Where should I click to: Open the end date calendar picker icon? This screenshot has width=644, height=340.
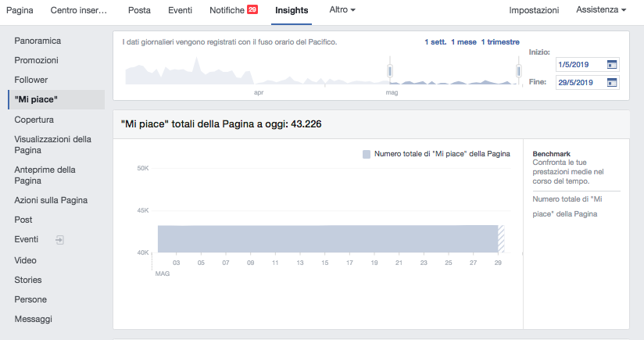[612, 82]
